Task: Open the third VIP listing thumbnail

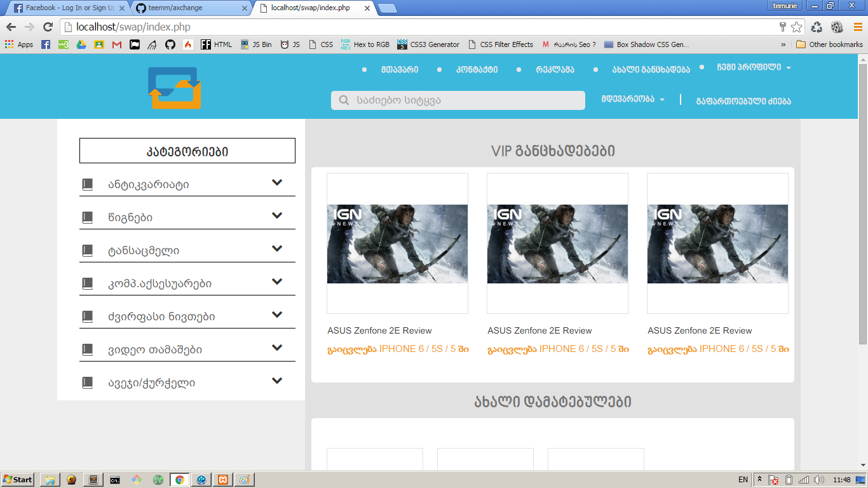Action: point(717,243)
